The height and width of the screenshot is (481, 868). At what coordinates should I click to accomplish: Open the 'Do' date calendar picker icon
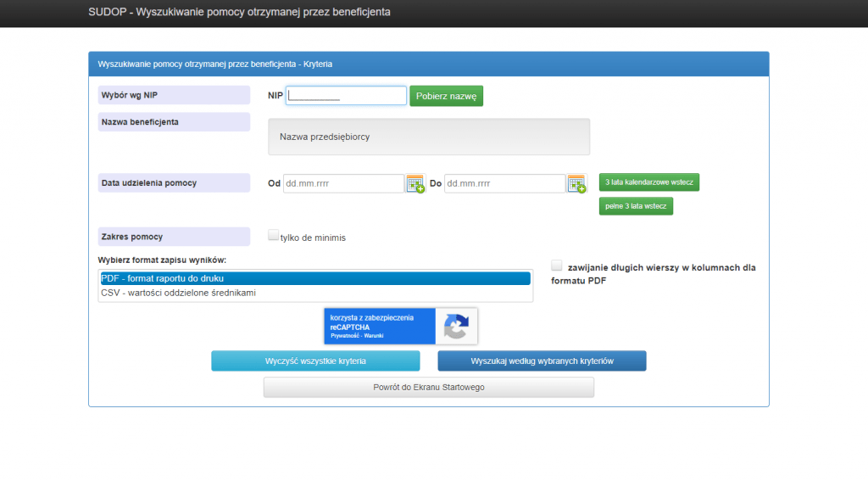[576, 184]
